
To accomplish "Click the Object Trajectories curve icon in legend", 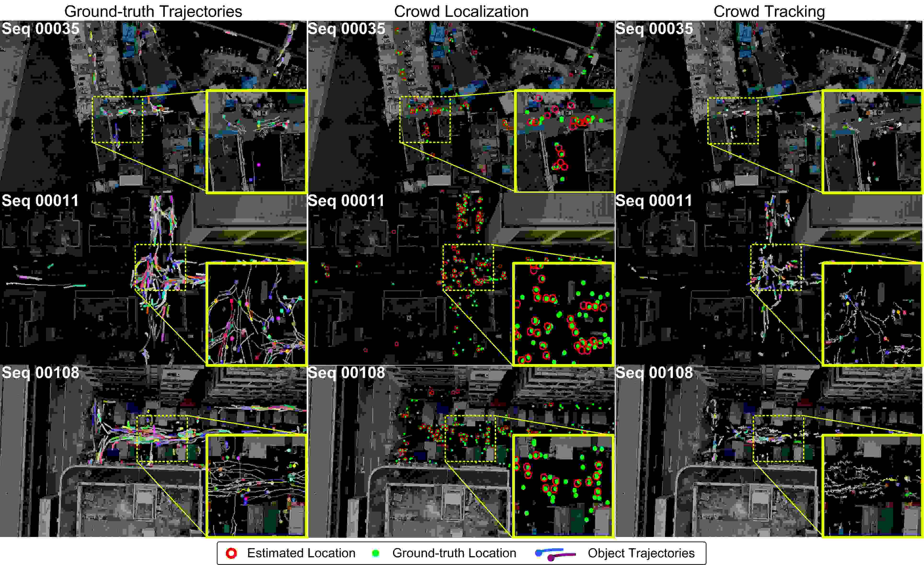I will coord(555,554).
